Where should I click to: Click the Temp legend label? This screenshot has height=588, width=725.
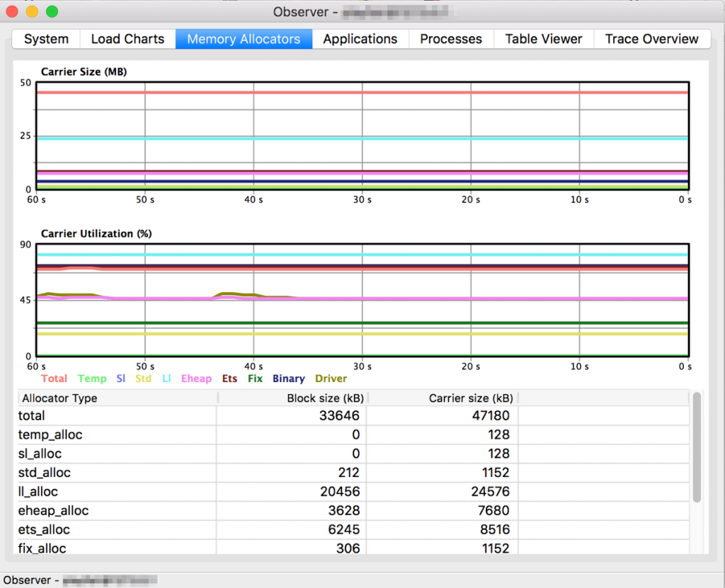92,379
